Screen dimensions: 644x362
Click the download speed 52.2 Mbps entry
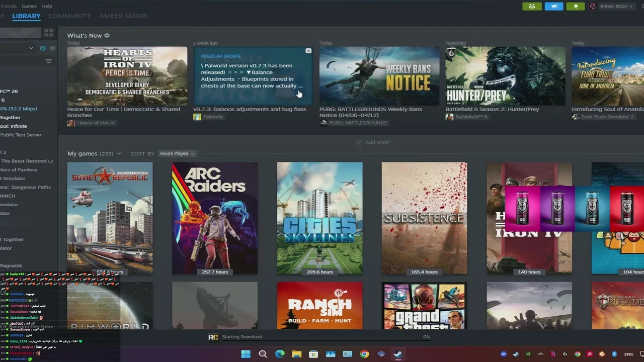point(19,109)
